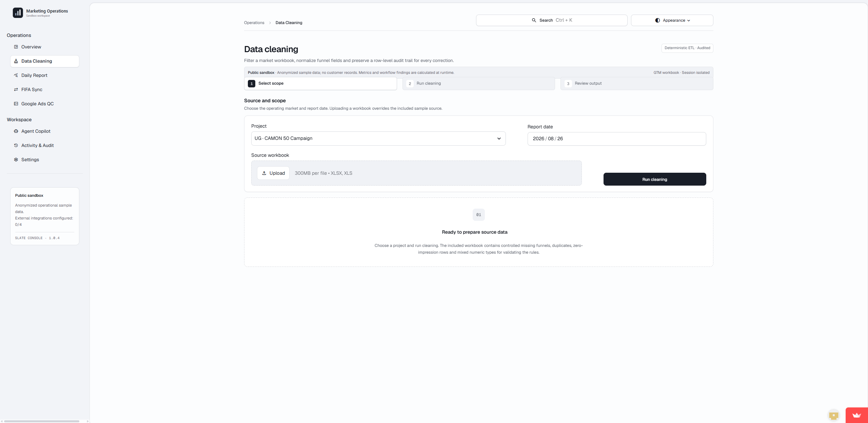Click the Report date field
This screenshot has width=868, height=423.
(x=617, y=139)
